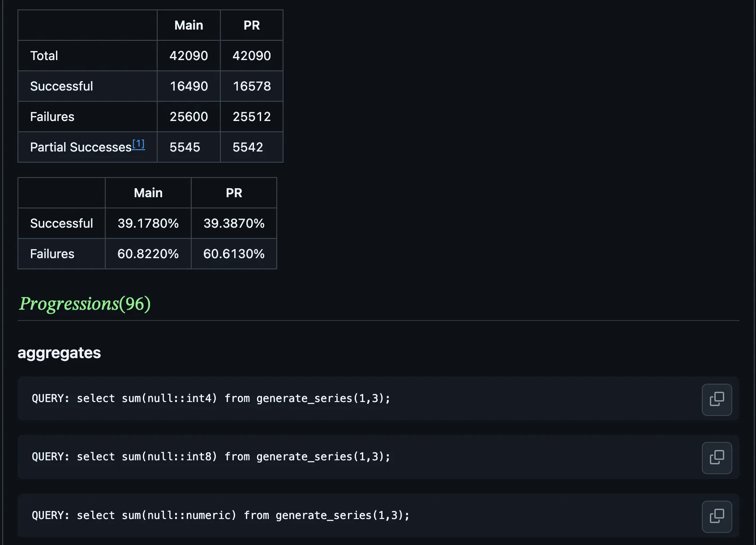Image resolution: width=756 pixels, height=545 pixels.
Task: Click the 60.8220% failure rate under Main
Action: 148,254
